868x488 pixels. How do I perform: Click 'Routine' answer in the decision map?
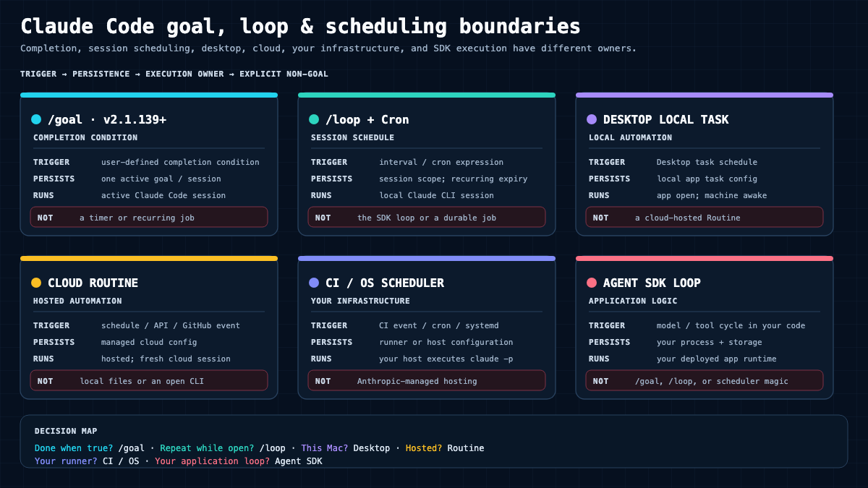click(466, 448)
